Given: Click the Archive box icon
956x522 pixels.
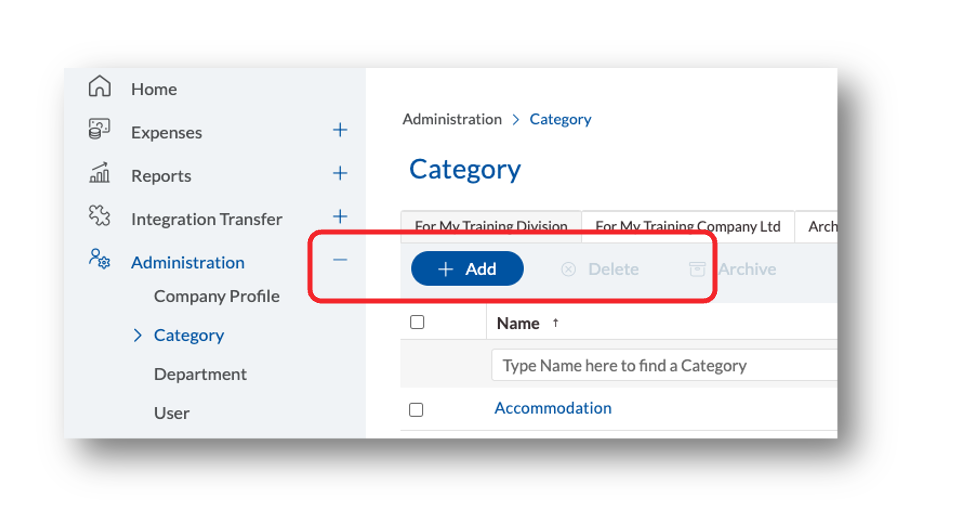Looking at the screenshot, I should 697,269.
